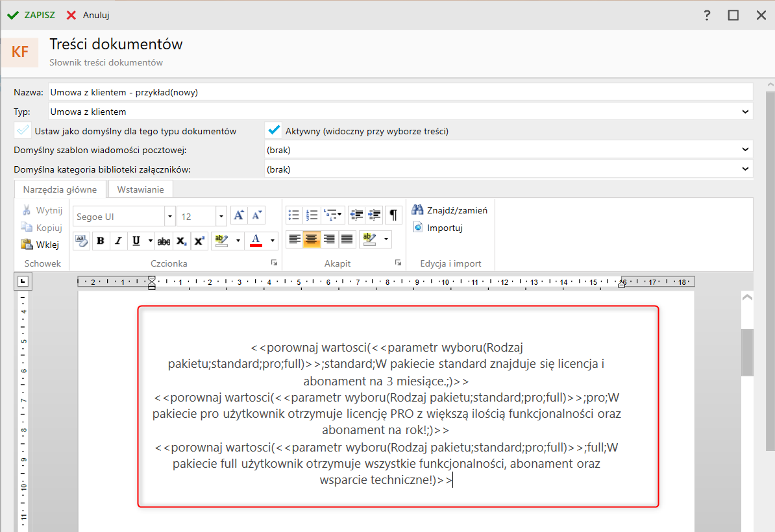Image resolution: width=775 pixels, height=532 pixels.
Task: Open font name Segoe UI dropdown
Action: click(169, 216)
